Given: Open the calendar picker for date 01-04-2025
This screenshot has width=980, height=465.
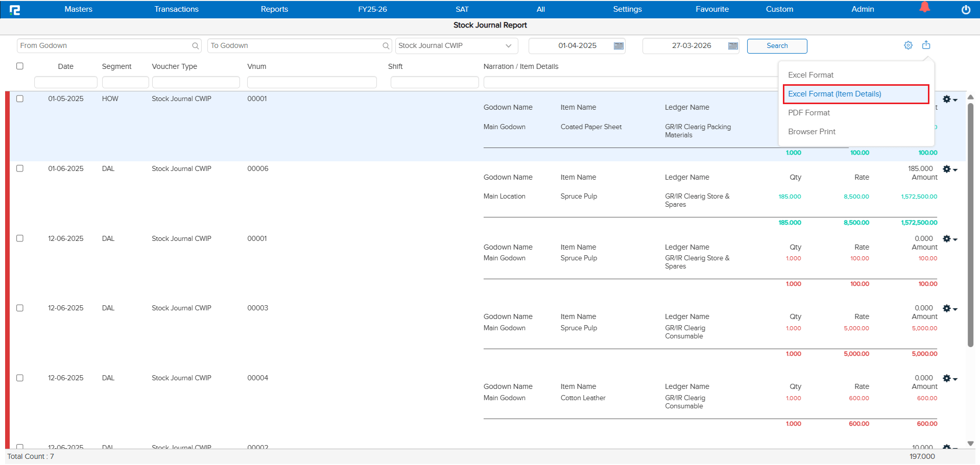Looking at the screenshot, I should (618, 45).
